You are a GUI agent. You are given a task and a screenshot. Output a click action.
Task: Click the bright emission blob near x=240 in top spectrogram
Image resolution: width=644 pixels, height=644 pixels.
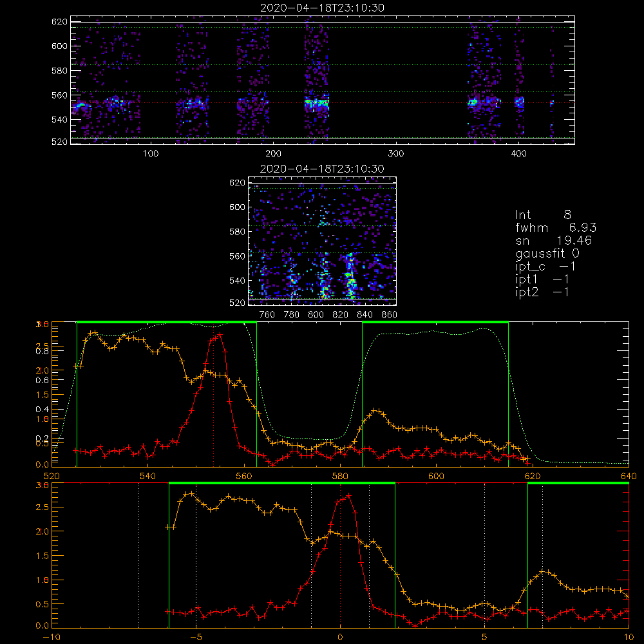(x=317, y=103)
